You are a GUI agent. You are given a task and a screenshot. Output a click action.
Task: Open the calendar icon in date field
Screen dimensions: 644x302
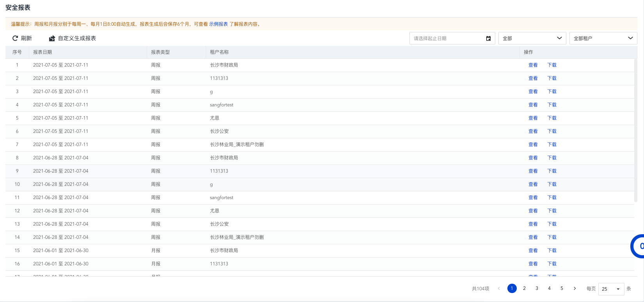click(x=488, y=38)
